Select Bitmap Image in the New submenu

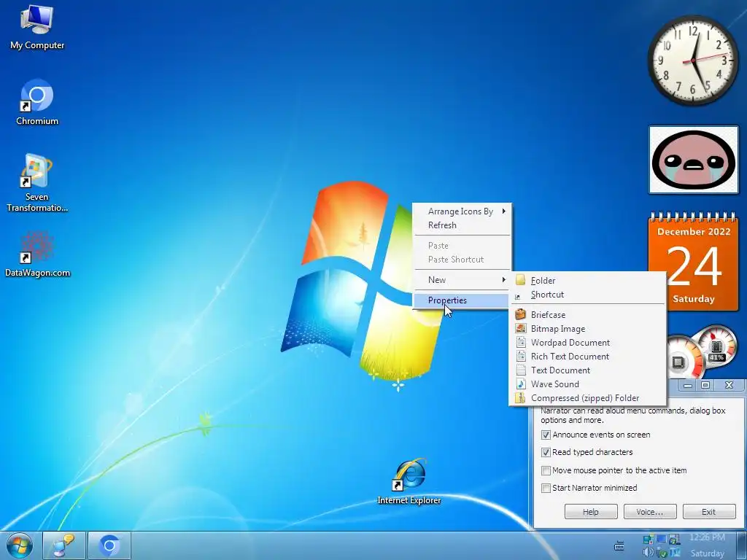pyautogui.click(x=587, y=329)
